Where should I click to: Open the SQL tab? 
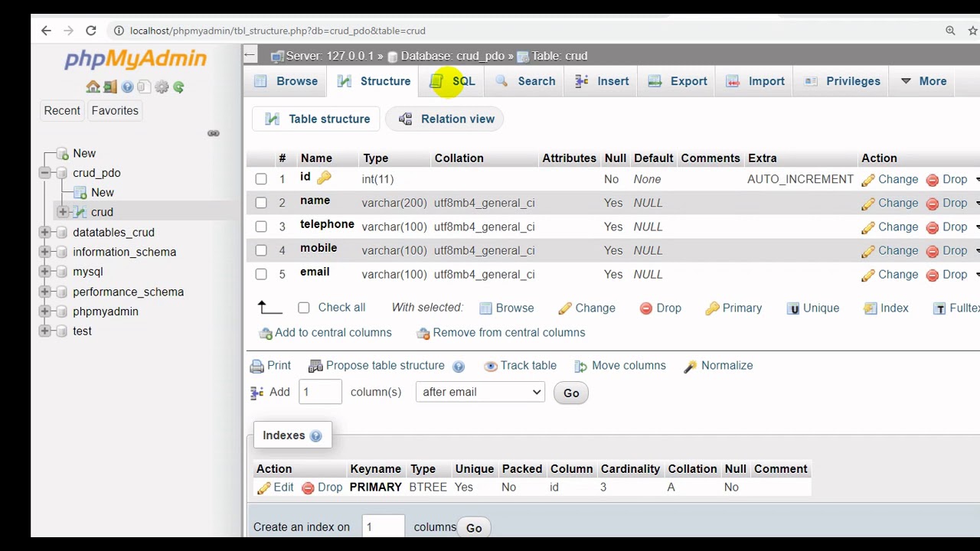[x=452, y=81]
